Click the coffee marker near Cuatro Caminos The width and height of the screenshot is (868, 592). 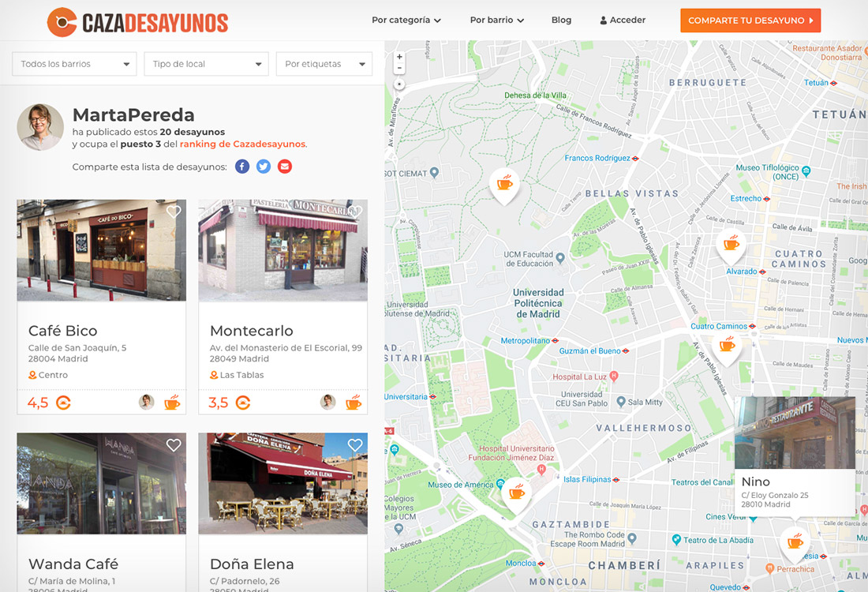(727, 346)
